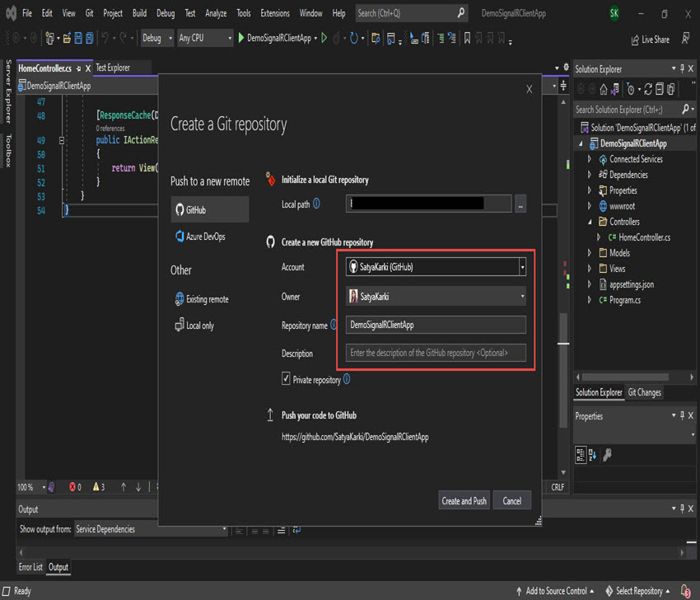
Task: Click the Repository name input field
Action: click(436, 325)
